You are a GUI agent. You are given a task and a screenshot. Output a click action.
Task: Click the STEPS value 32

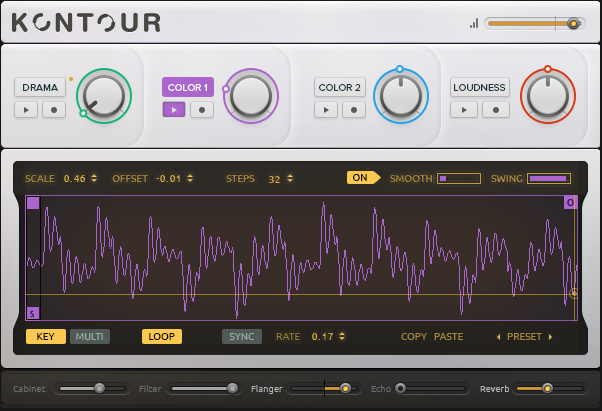274,179
